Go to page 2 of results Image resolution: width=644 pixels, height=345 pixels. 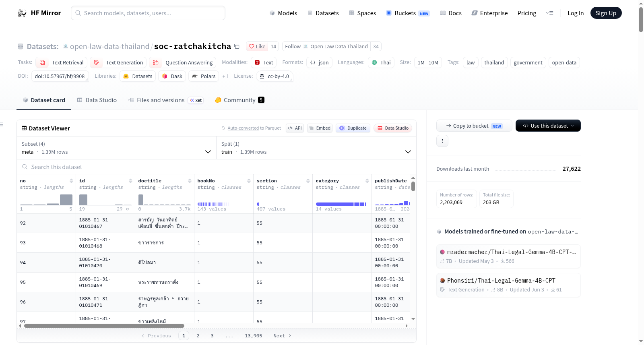point(198,336)
